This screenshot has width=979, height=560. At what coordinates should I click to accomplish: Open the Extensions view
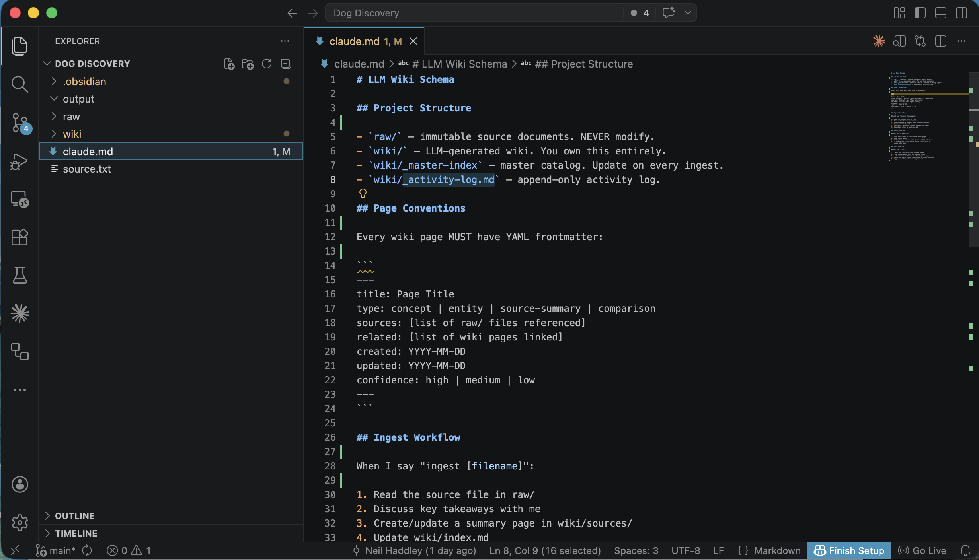pyautogui.click(x=20, y=237)
